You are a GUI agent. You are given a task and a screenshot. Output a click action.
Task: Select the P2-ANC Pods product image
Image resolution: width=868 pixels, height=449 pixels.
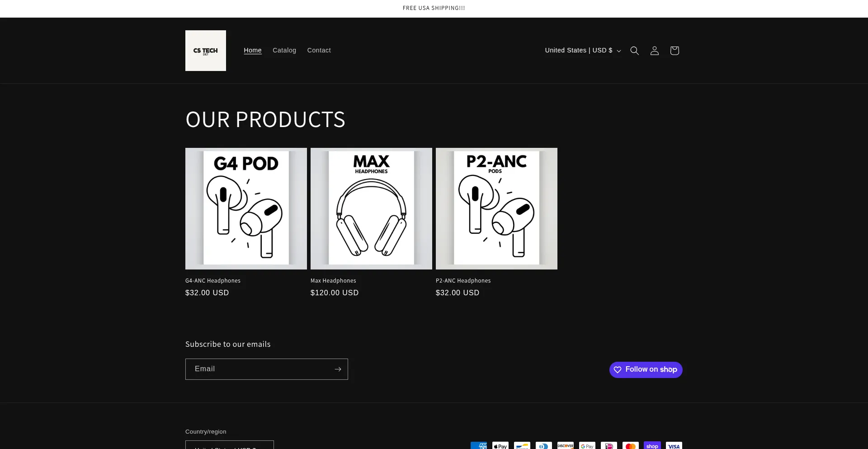coord(496,208)
